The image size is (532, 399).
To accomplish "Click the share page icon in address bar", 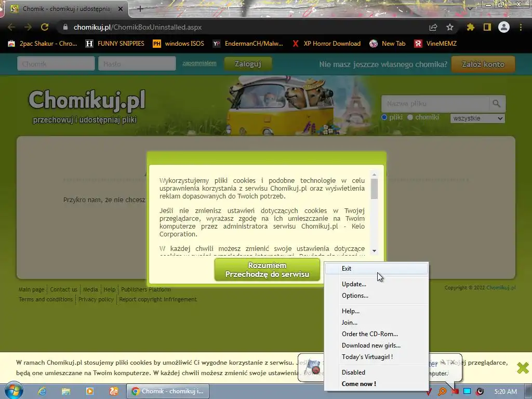I will click(433, 27).
